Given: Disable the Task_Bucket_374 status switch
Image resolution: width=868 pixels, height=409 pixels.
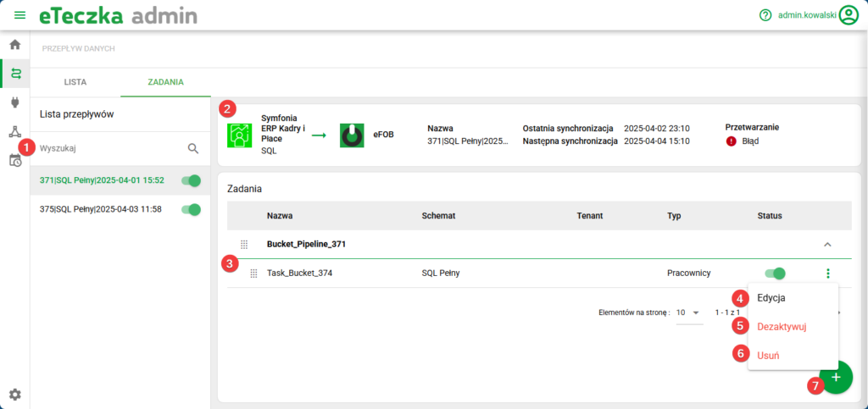Looking at the screenshot, I should [775, 273].
